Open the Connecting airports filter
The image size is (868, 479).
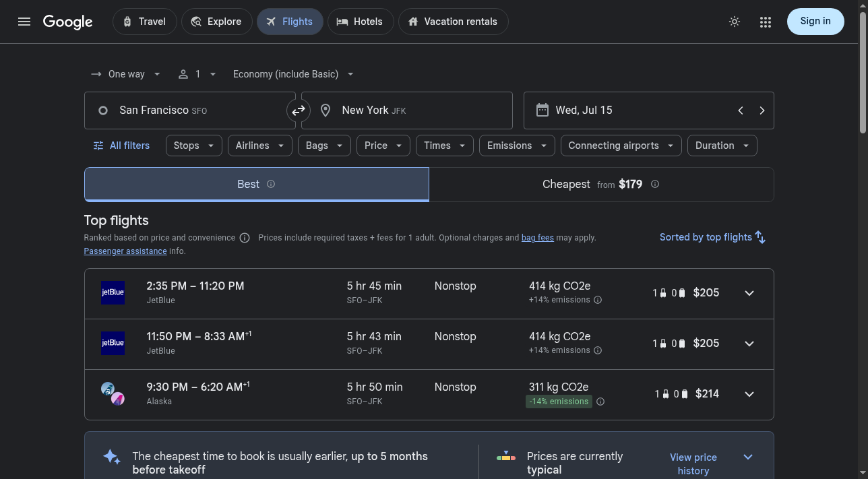621,146
